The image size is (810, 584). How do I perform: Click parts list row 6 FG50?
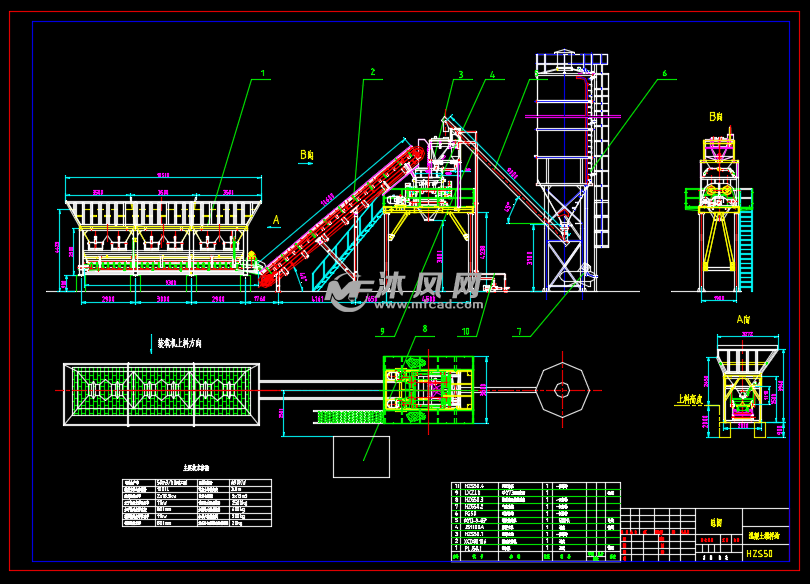click(x=536, y=514)
